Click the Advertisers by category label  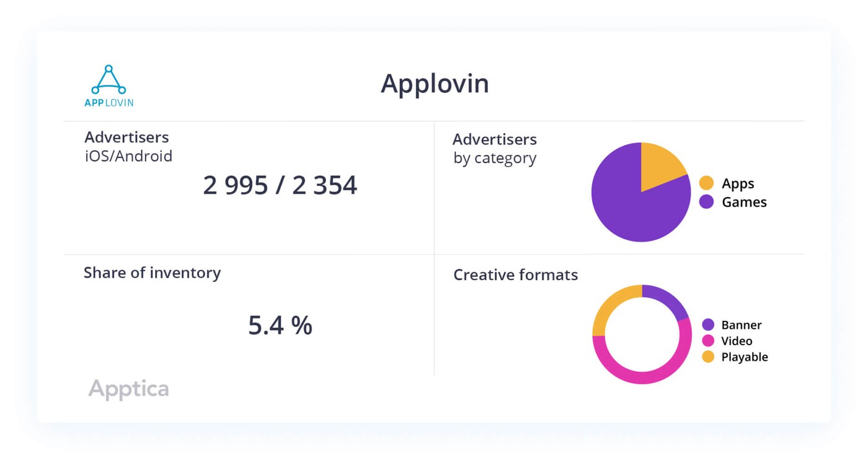[495, 149]
